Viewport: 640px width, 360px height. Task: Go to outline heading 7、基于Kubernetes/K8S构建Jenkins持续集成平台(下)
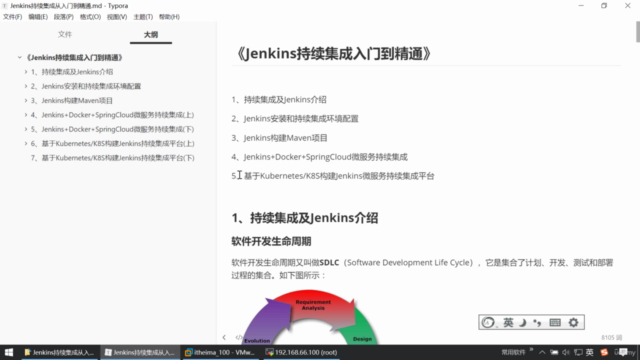[113, 158]
